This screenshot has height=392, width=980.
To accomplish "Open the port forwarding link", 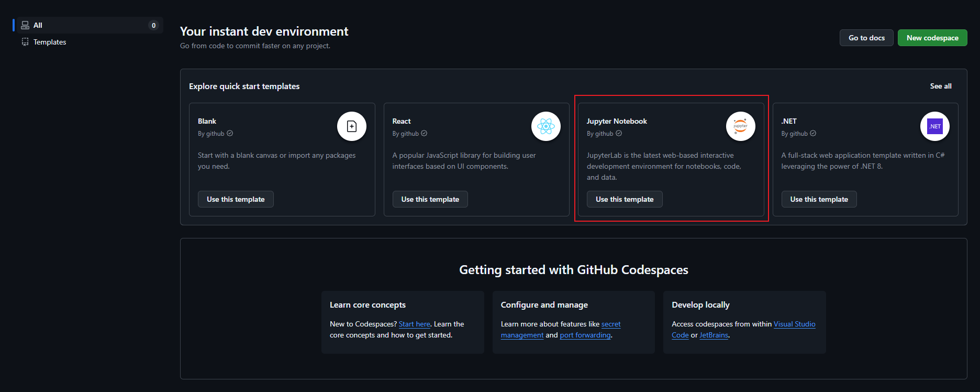I will (585, 335).
